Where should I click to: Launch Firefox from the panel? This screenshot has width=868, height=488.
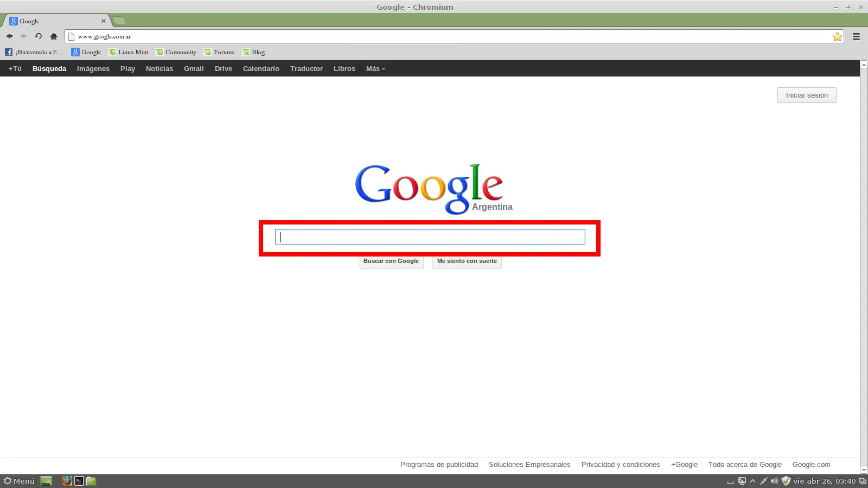point(67,481)
